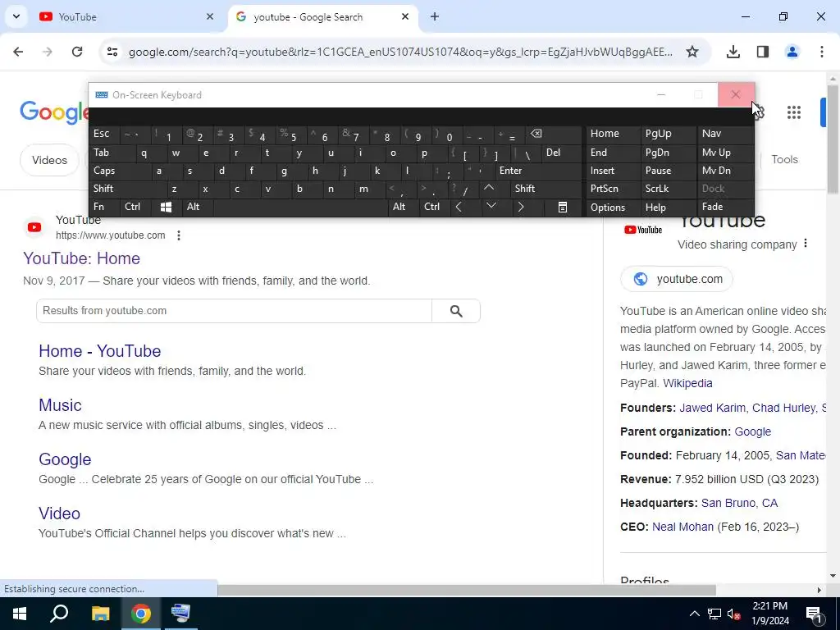Go back with the browser back arrow

18,52
